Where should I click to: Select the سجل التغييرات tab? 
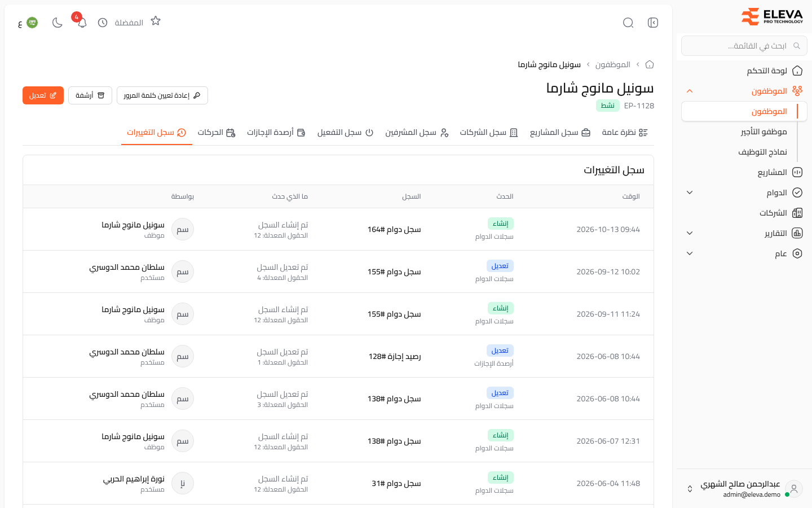point(156,133)
